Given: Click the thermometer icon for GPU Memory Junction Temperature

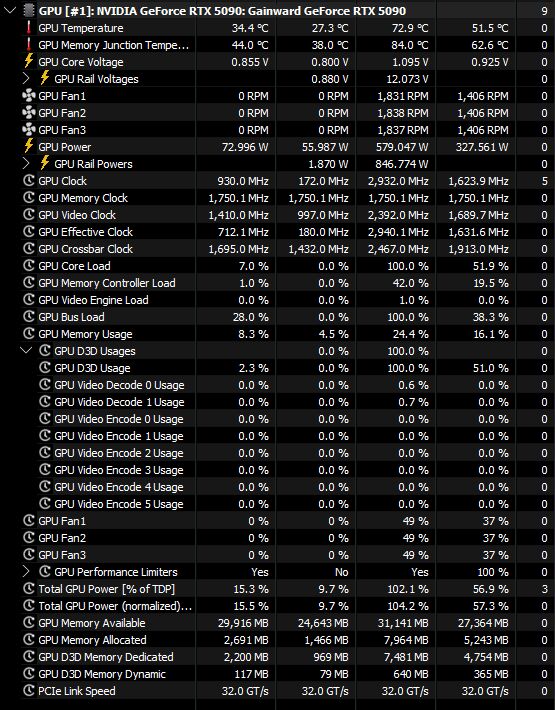Looking at the screenshot, I should (x=29, y=45).
